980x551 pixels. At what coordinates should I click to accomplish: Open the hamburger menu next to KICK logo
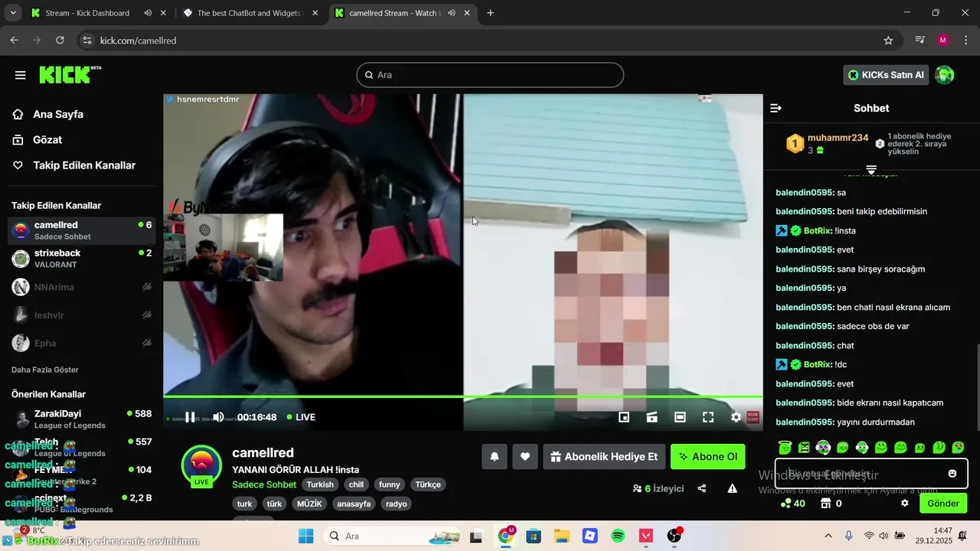click(21, 75)
